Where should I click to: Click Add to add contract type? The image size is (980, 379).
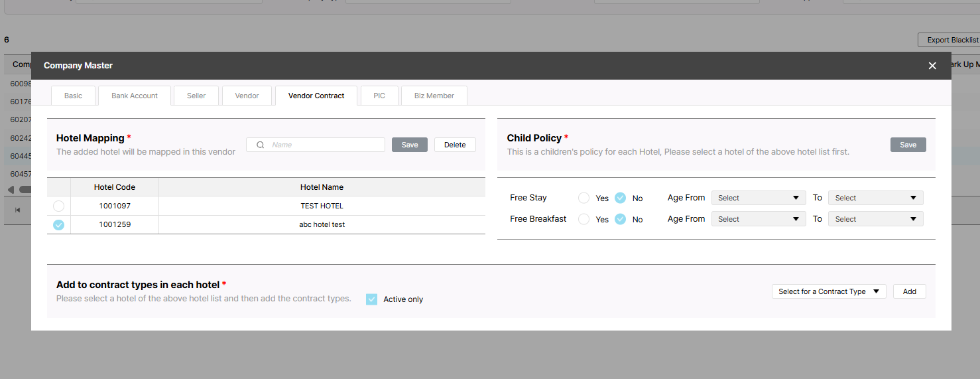pyautogui.click(x=909, y=291)
